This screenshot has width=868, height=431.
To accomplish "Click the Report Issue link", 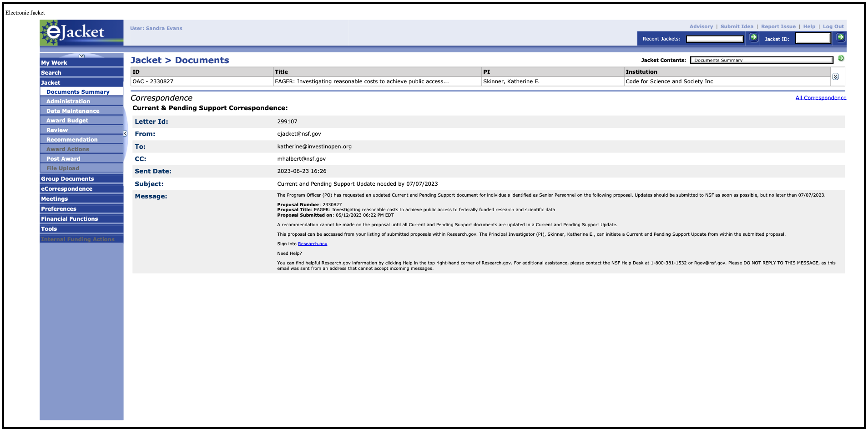I will pos(778,27).
